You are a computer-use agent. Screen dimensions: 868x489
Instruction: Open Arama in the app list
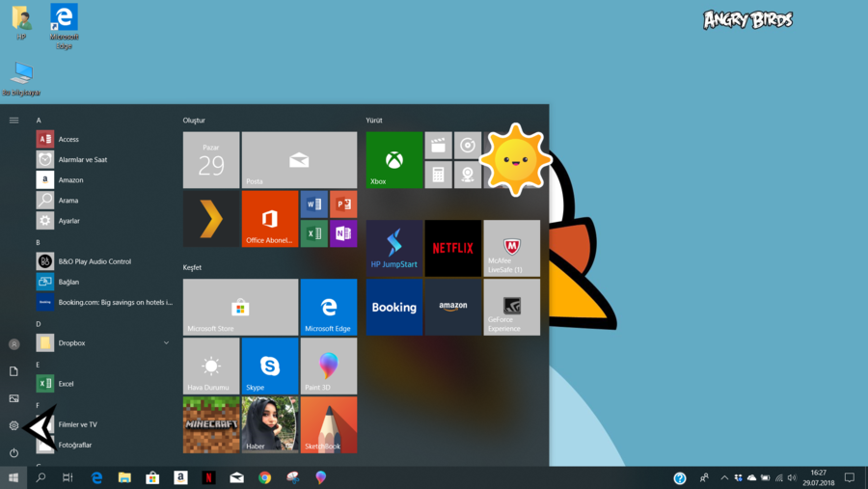[x=104, y=200]
